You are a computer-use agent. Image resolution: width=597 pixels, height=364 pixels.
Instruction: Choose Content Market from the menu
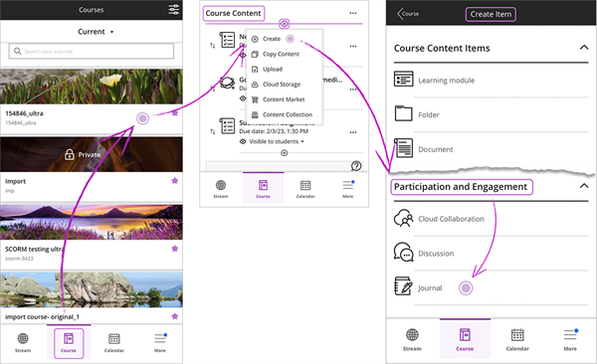279,99
